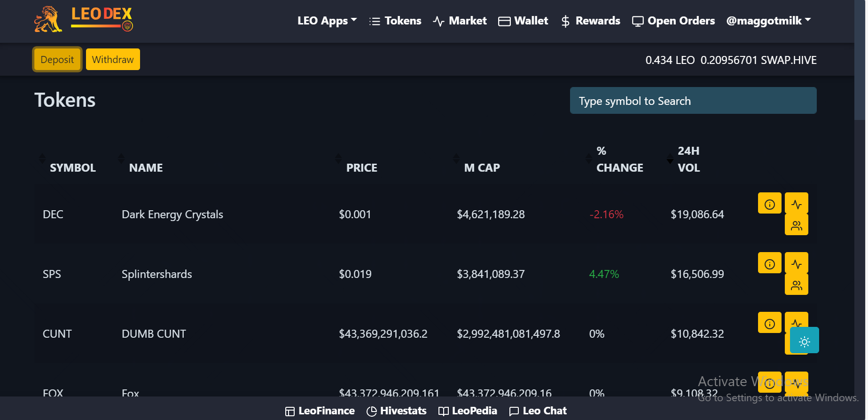Click the 4.47% change value
The height and width of the screenshot is (420, 868).
click(x=604, y=274)
